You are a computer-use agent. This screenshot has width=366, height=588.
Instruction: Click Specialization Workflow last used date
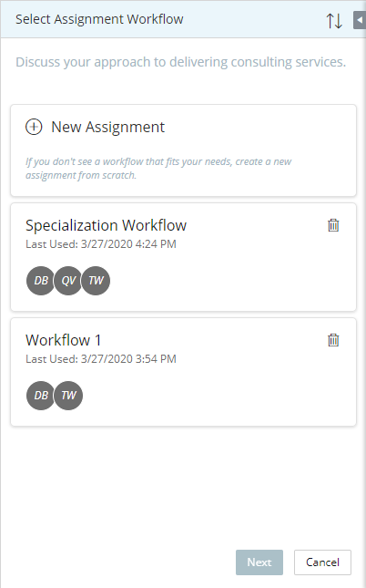click(x=101, y=244)
